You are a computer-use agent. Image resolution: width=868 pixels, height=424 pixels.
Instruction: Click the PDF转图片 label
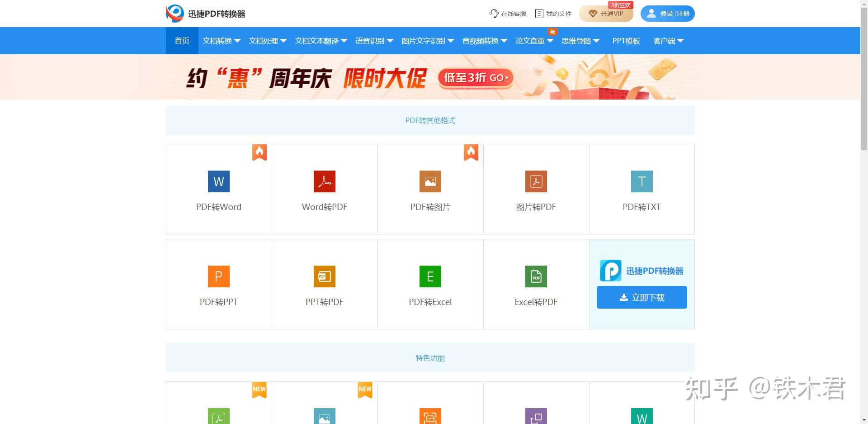[x=430, y=207]
